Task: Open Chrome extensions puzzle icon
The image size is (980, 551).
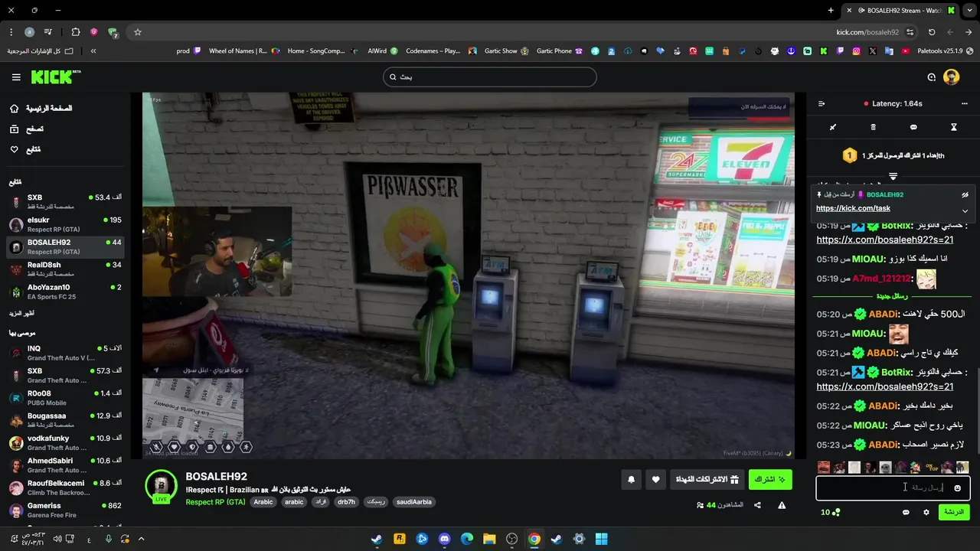Action: tap(75, 32)
